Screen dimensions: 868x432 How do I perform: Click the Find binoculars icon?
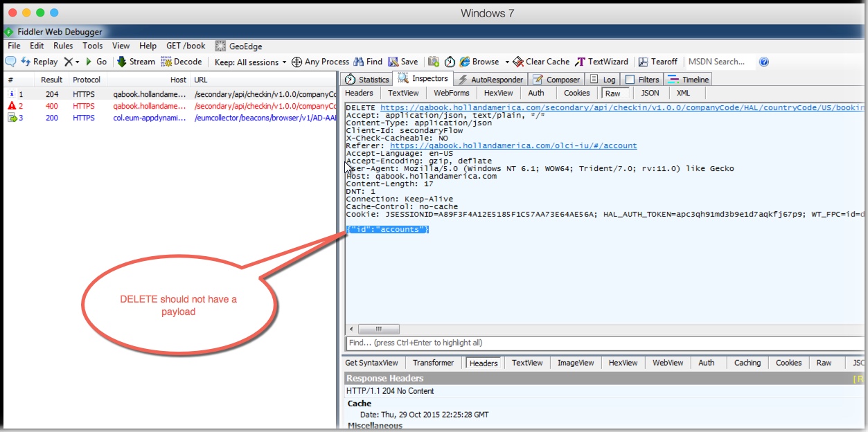(358, 62)
